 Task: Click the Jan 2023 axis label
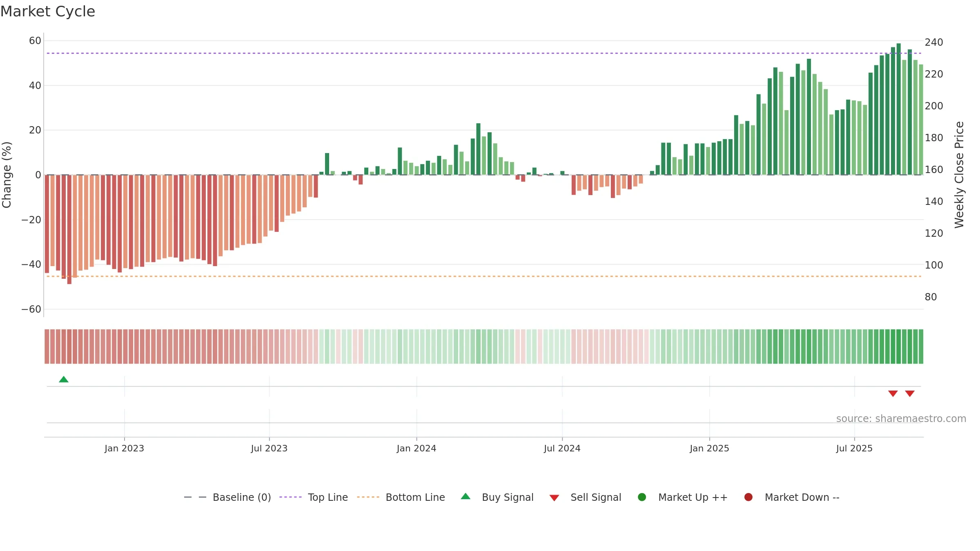[x=124, y=449]
